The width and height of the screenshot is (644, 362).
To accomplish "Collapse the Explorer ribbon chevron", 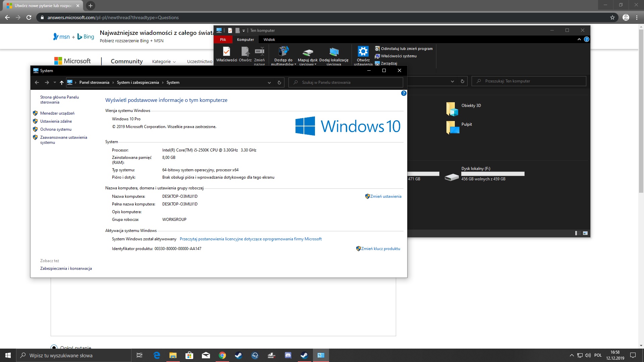I will coord(579,39).
